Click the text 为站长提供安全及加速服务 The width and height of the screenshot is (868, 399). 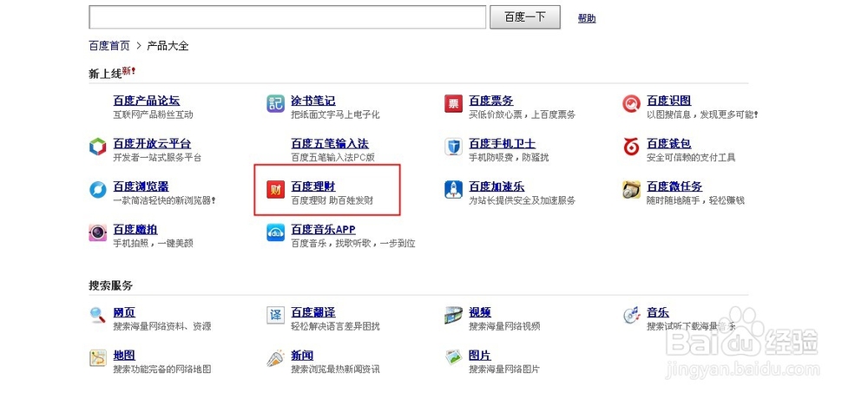click(x=522, y=200)
